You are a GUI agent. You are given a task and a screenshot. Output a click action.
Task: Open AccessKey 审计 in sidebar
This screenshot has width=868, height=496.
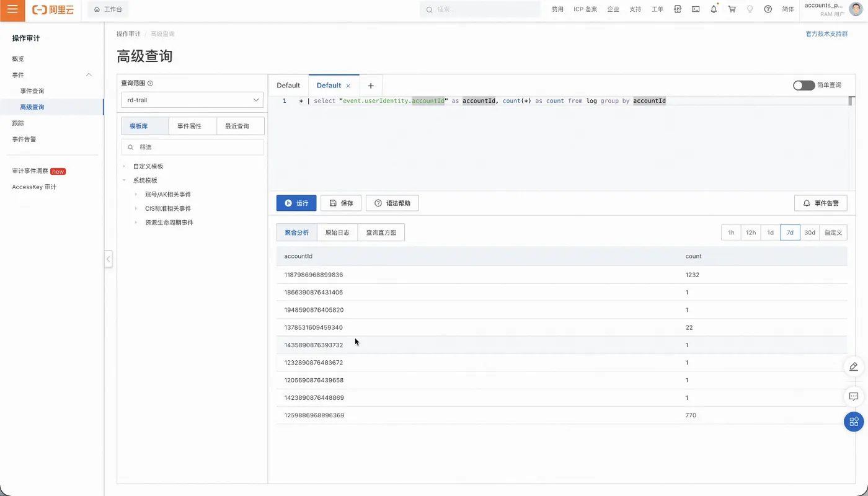click(34, 187)
